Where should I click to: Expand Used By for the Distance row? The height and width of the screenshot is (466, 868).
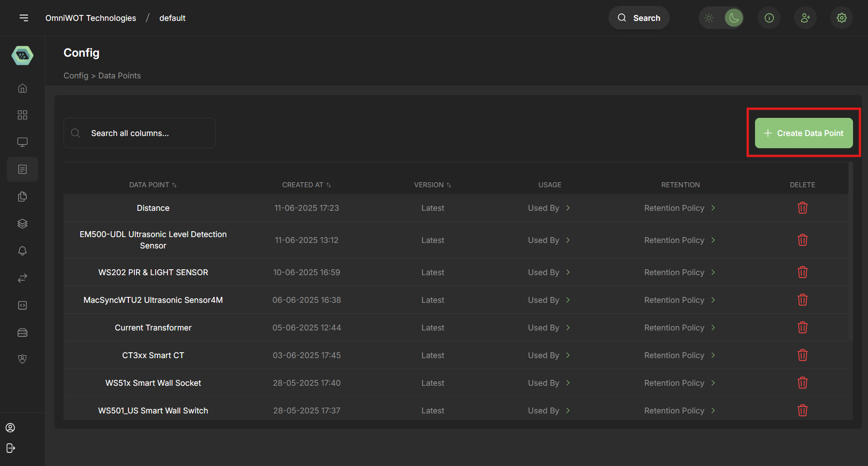[x=549, y=208]
